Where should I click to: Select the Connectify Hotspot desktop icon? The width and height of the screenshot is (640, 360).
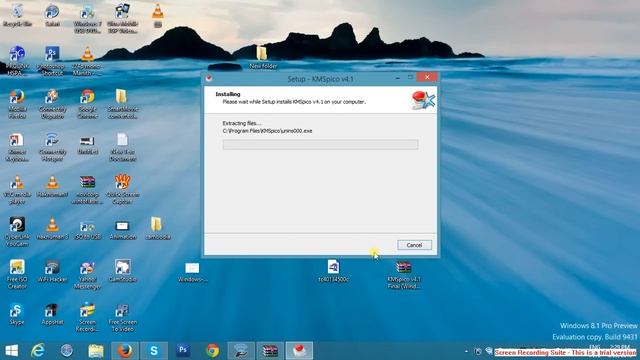click(52, 147)
